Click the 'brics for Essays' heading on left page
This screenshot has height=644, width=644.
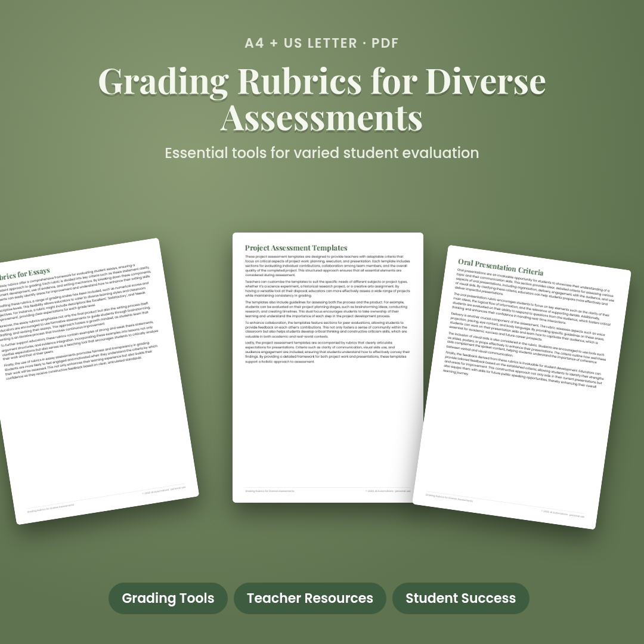click(x=23, y=274)
